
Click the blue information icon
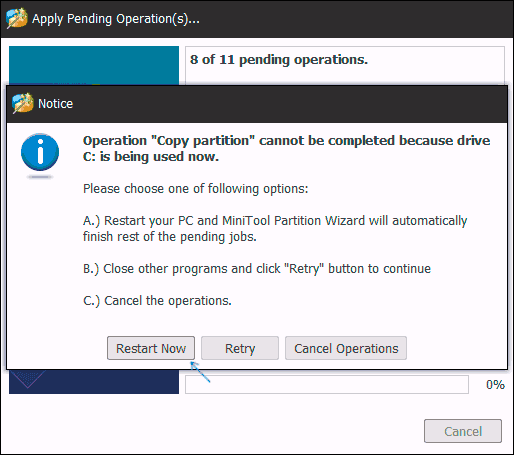click(x=40, y=153)
